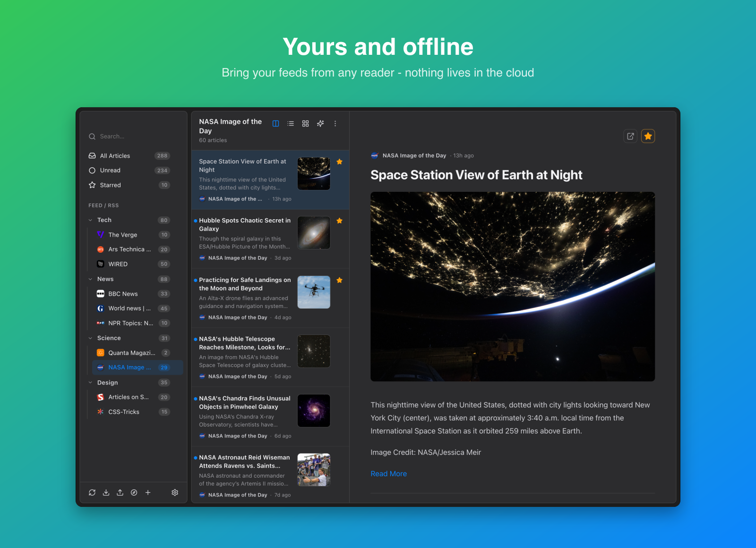Toggle star button above article title

[x=648, y=136]
